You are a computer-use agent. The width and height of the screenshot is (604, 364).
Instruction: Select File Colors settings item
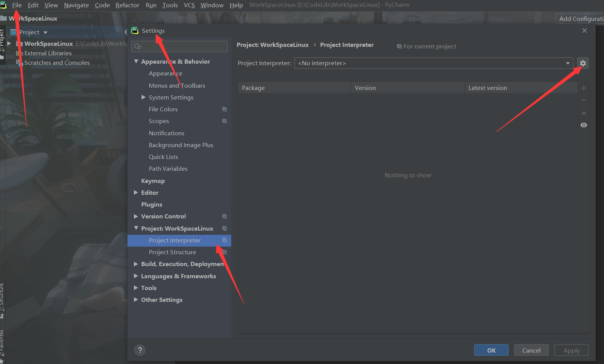pos(163,109)
